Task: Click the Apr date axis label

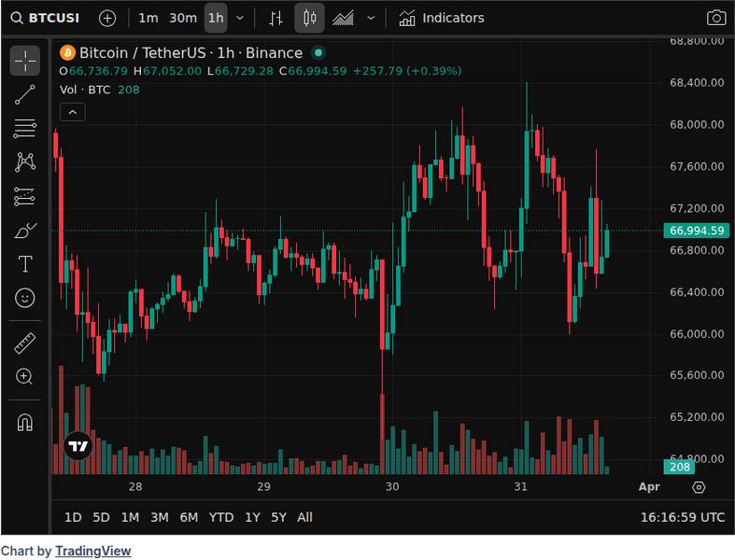Action: pyautogui.click(x=649, y=487)
